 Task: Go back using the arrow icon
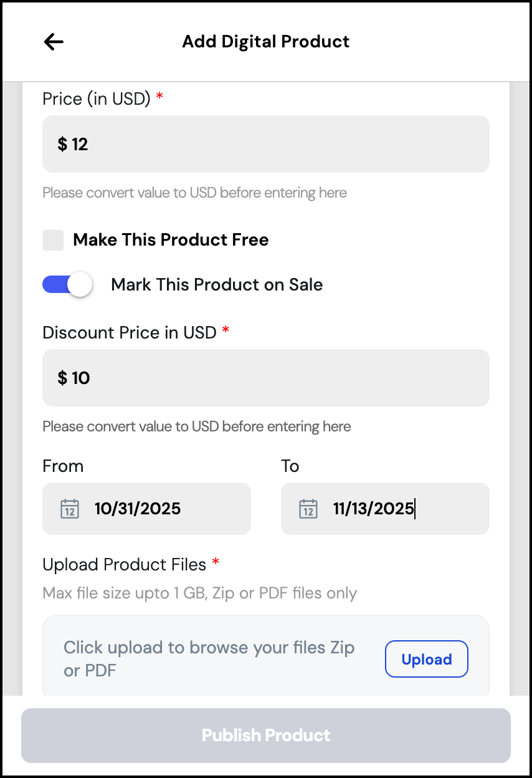[54, 42]
